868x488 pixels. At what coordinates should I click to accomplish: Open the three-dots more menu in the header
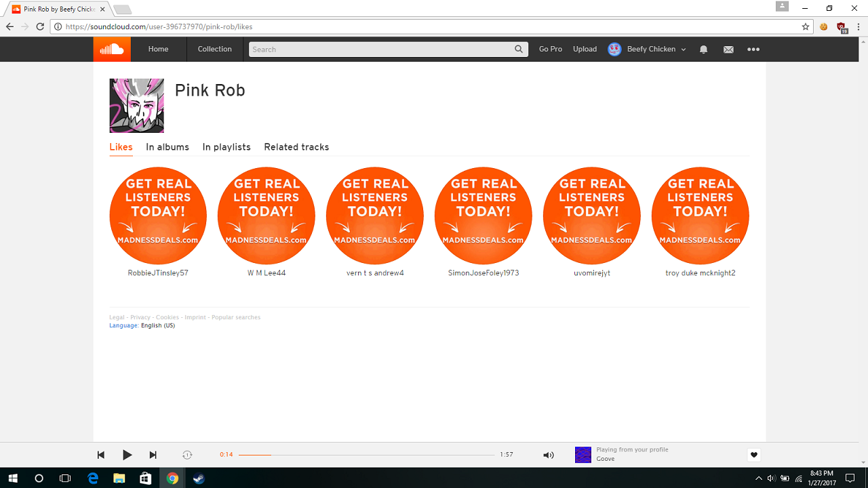(x=753, y=49)
